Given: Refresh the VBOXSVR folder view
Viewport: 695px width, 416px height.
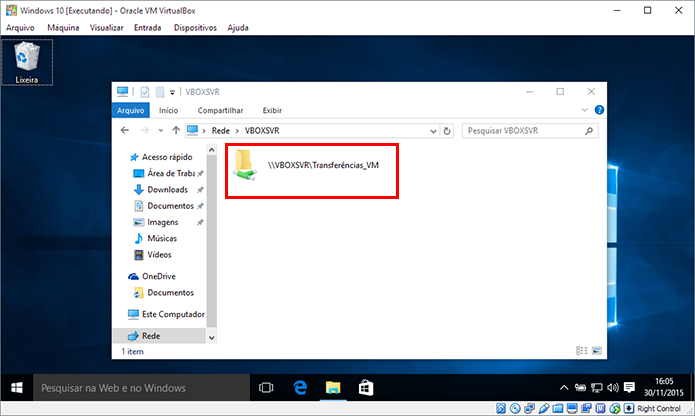Looking at the screenshot, I should [x=447, y=131].
